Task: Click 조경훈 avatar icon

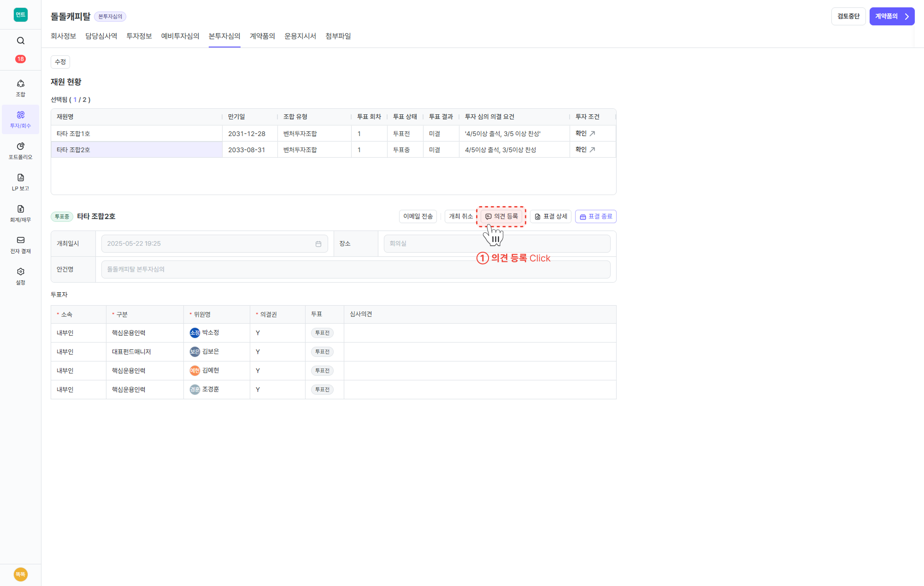Action: click(x=195, y=389)
